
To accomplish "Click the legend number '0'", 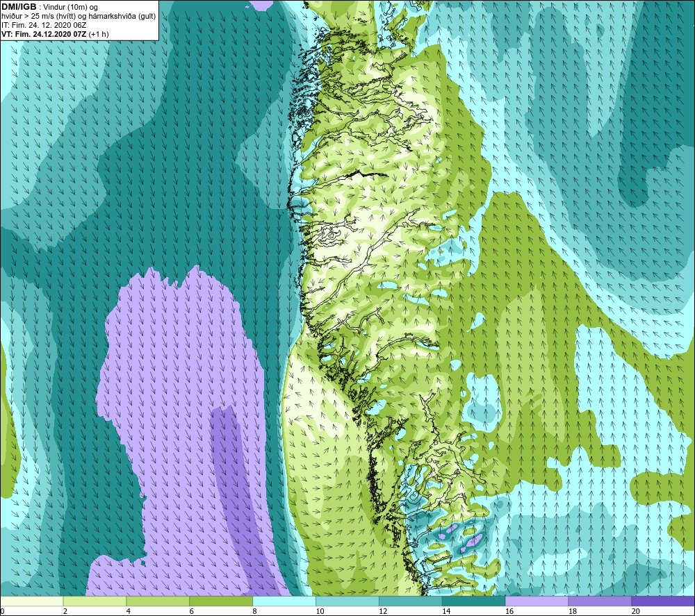I will click(x=2, y=611).
